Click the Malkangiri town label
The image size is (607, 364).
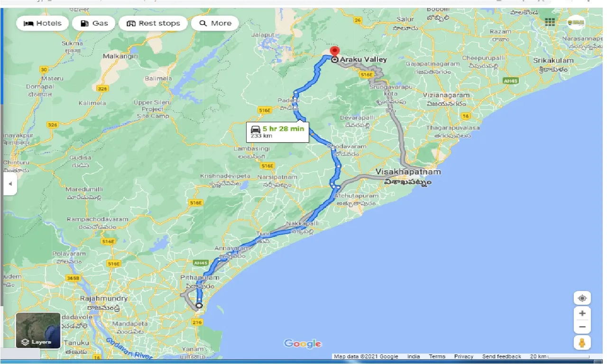tap(120, 56)
